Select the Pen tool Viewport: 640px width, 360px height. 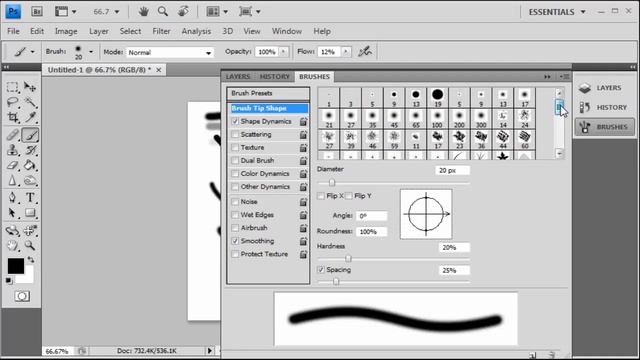click(12, 198)
